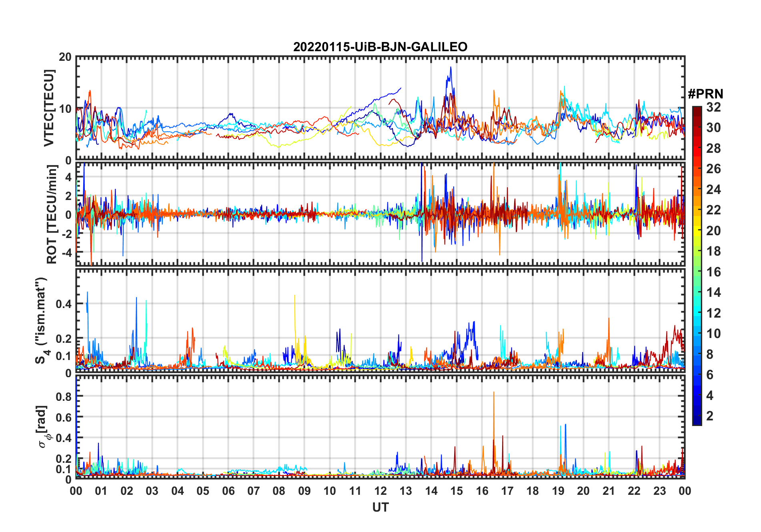Select the UT x-axis label
The height and width of the screenshot is (532, 761).
[x=380, y=507]
